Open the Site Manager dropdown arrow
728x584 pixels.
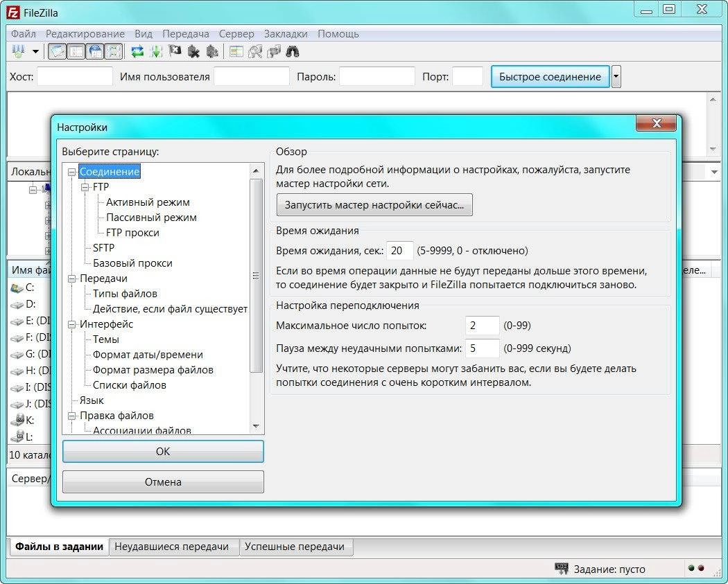pyautogui.click(x=35, y=51)
